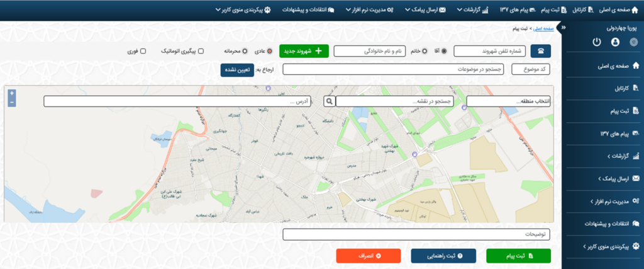Image resolution: width=644 pixels, height=269 pixels.
Task: Click the power/logout icon in sidebar
Action: click(597, 42)
